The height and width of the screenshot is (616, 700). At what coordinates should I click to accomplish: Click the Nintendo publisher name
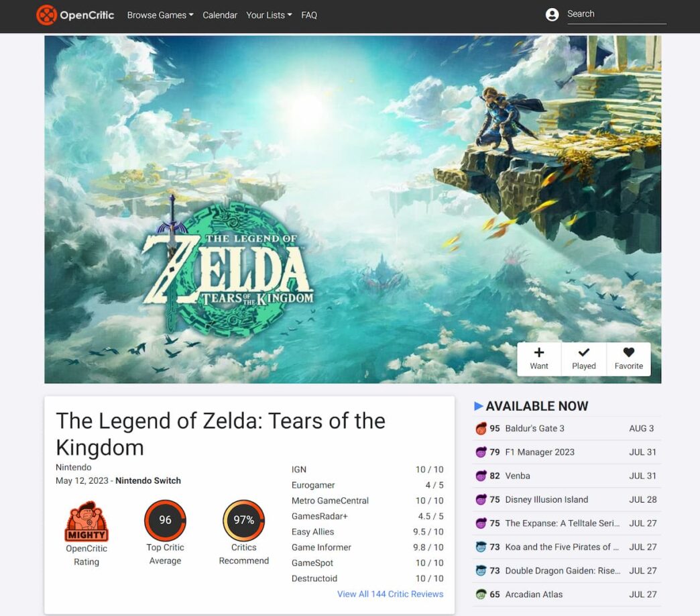[74, 467]
